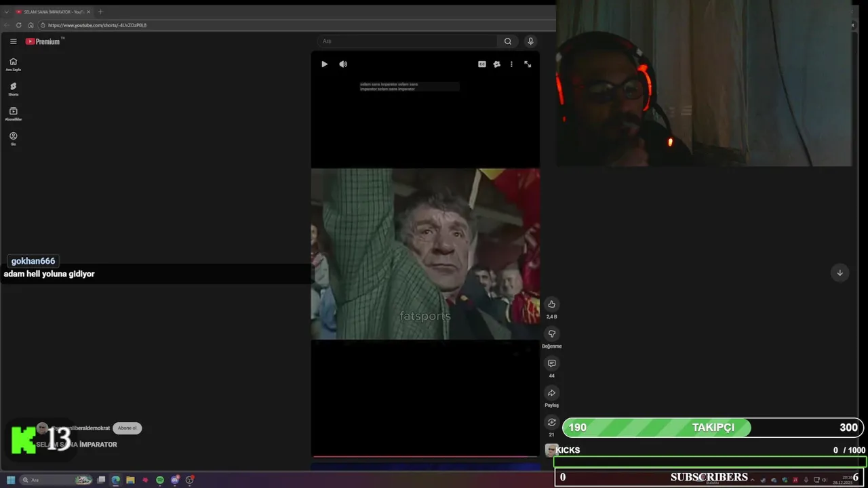
Task: Open Abonelikler (subscriptions) in the sidebar
Action: point(13,114)
